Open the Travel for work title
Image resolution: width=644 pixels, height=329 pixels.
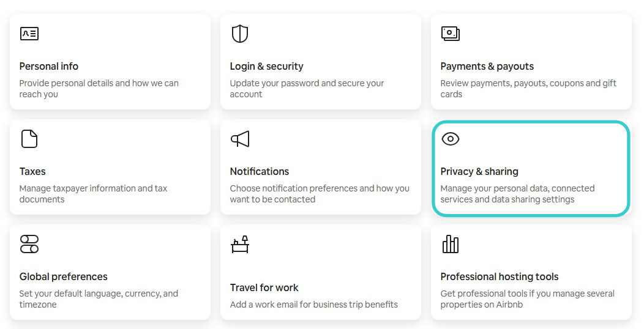[264, 287]
